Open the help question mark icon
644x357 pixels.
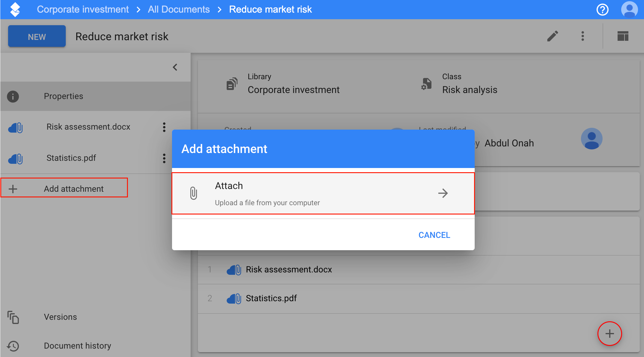pyautogui.click(x=602, y=10)
